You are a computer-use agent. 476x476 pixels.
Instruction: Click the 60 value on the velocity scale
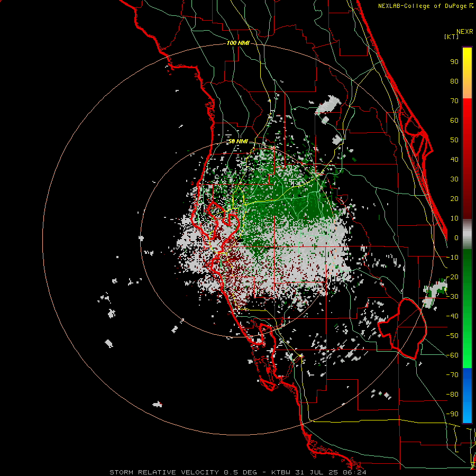tap(454, 121)
